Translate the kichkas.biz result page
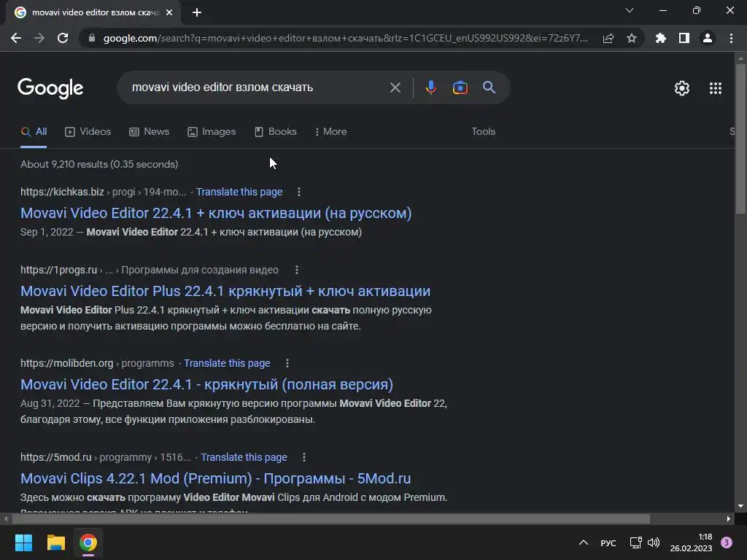This screenshot has width=747, height=560. [239, 192]
